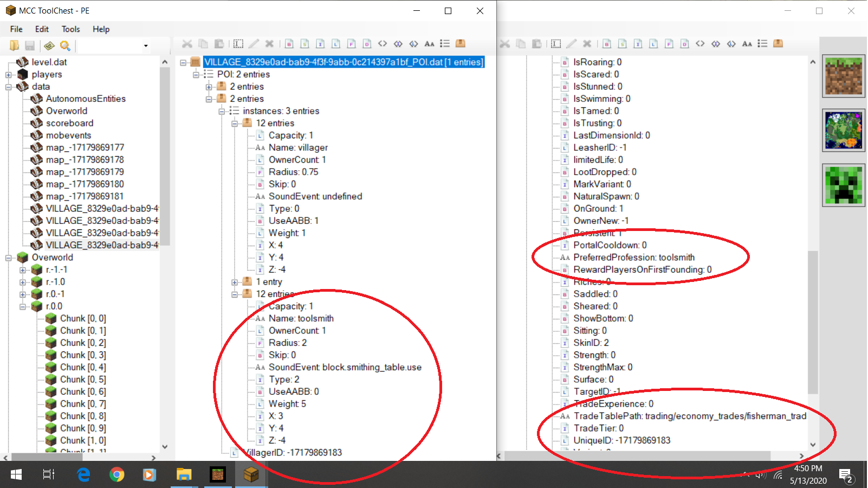This screenshot has height=488, width=868.
Task: Add a Byte tag in MCC ToolChest toolbar
Action: pyautogui.click(x=289, y=44)
